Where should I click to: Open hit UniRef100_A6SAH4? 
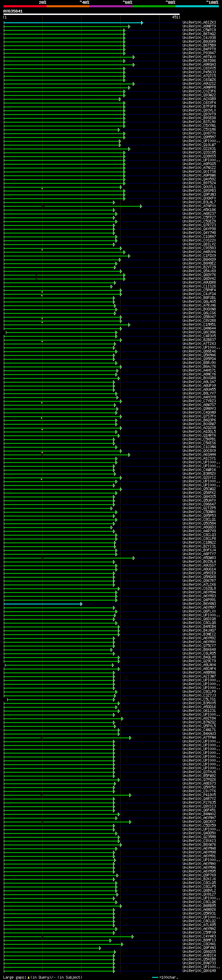tap(199, 455)
